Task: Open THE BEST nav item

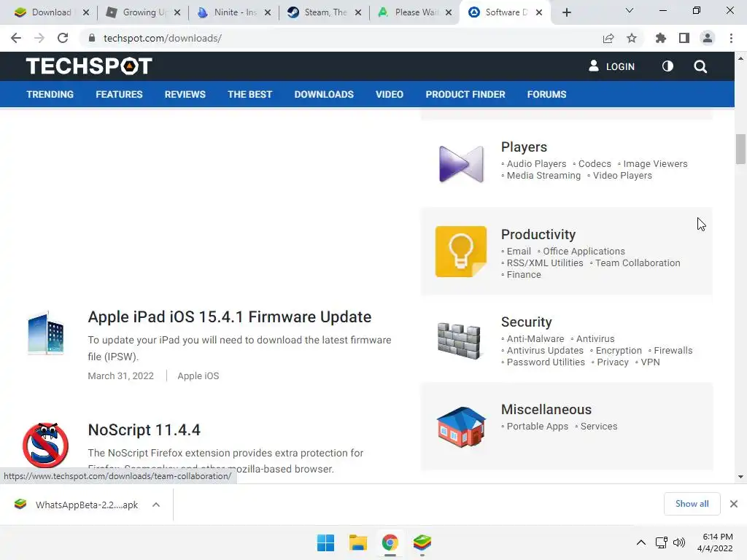Action: click(x=249, y=94)
